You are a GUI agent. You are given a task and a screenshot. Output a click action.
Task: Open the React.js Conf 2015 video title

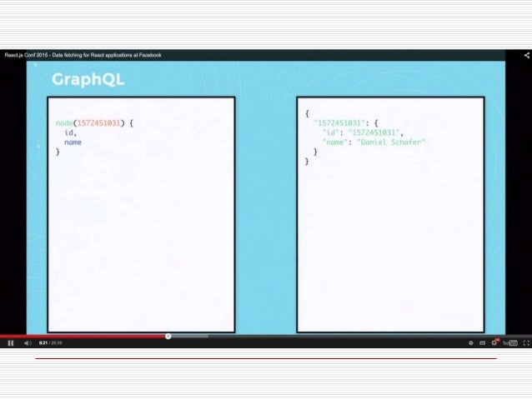(83, 55)
